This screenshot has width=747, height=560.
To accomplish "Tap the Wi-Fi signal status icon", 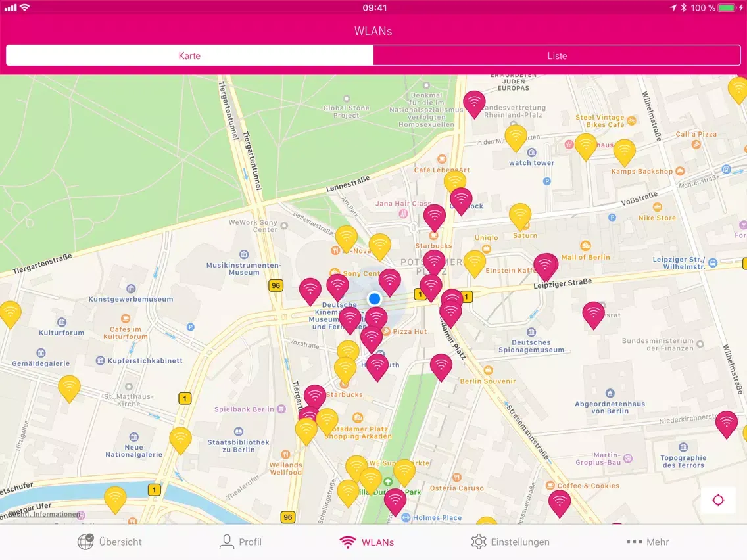I will 25,8.
